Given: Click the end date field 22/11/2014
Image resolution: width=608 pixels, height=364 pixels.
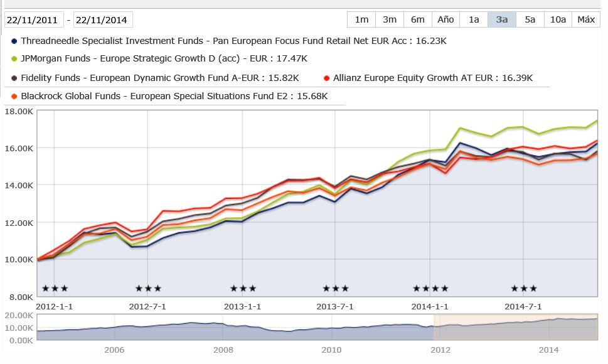Looking at the screenshot, I should coord(103,20).
